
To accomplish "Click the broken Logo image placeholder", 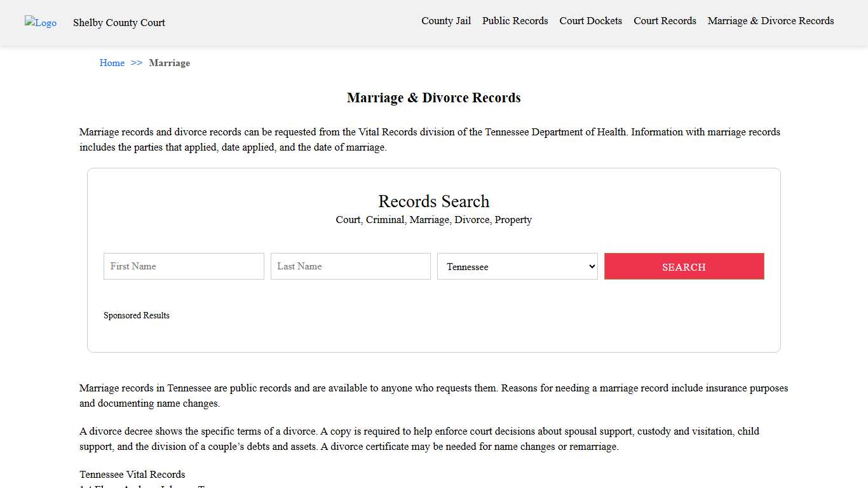I will (40, 23).
